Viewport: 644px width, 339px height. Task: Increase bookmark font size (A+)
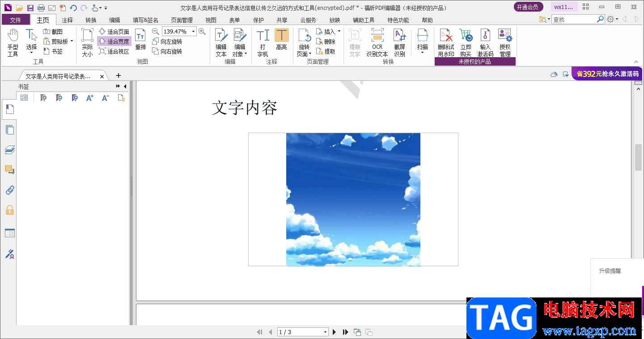pyautogui.click(x=89, y=98)
